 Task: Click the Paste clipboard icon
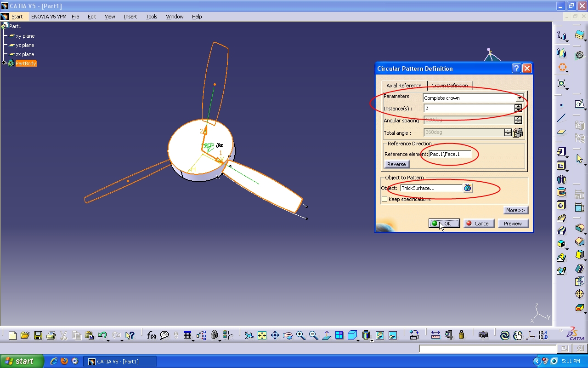[90, 335]
